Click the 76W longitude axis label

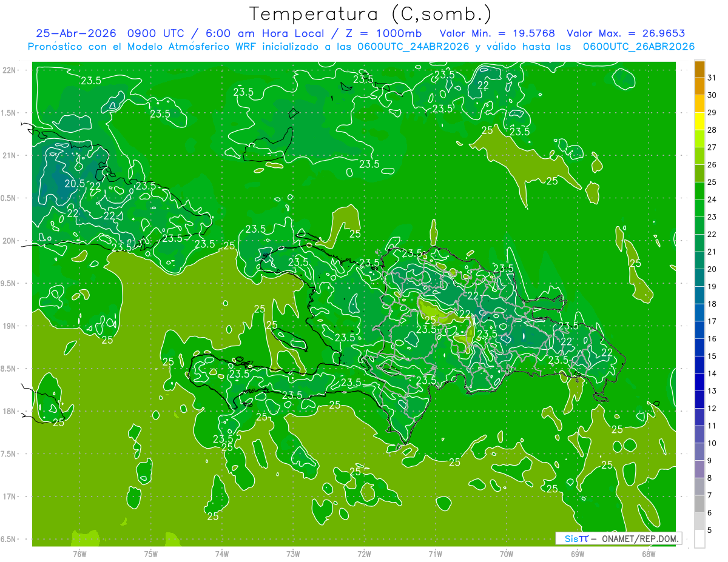tap(79, 554)
